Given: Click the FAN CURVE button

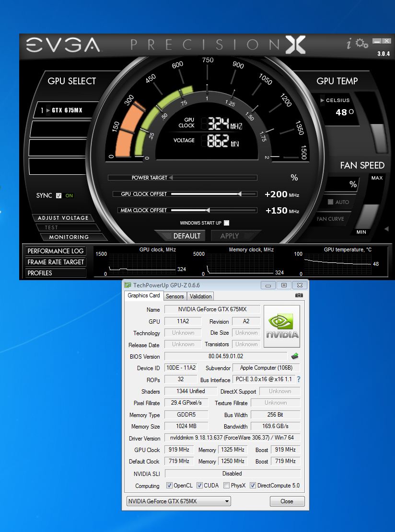Looking at the screenshot, I should (330, 219).
